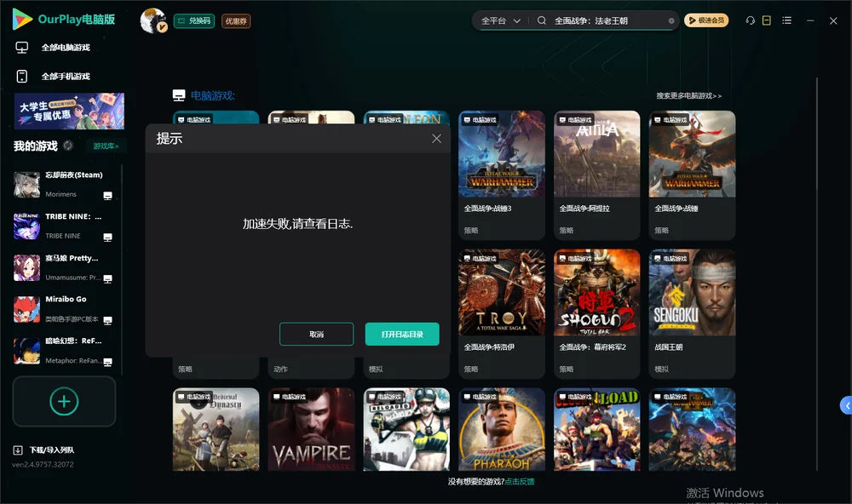Click the 兑换码 redeem code button
Viewport: 852px width, 504px height.
point(194,20)
